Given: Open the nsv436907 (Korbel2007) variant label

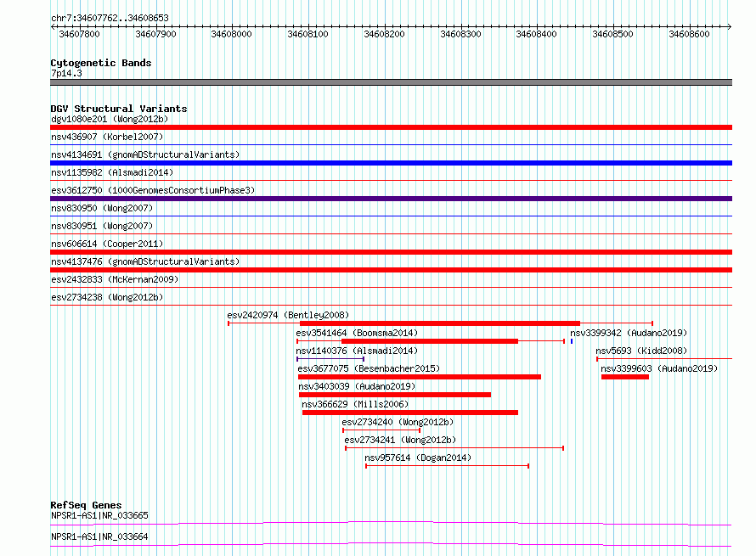Looking at the screenshot, I should 107,137.
